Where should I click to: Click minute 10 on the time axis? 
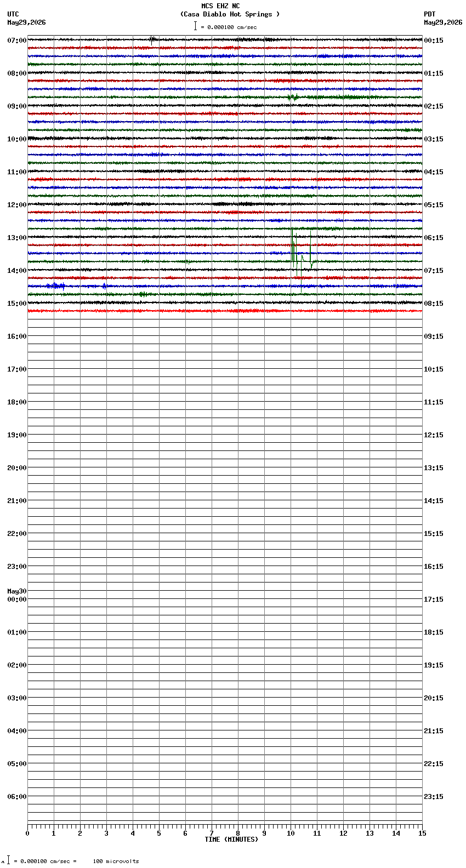pos(291,833)
